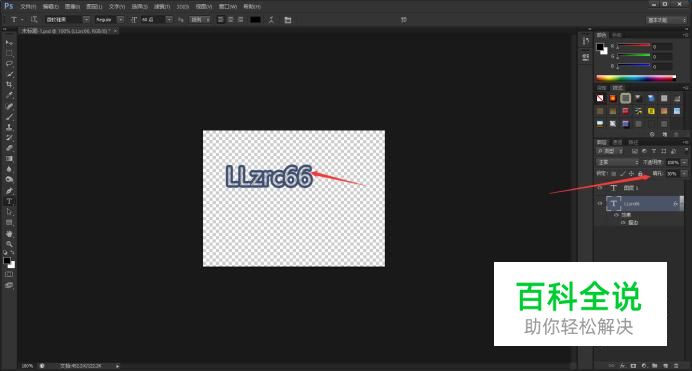Lock layer position in Layers panel
This screenshot has height=371, width=692.
pos(631,174)
